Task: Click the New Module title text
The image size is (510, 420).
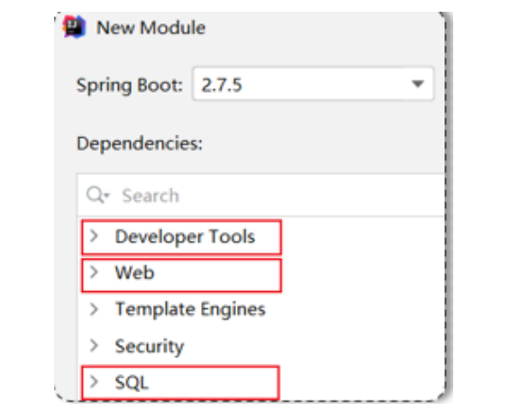Action: pyautogui.click(x=150, y=27)
